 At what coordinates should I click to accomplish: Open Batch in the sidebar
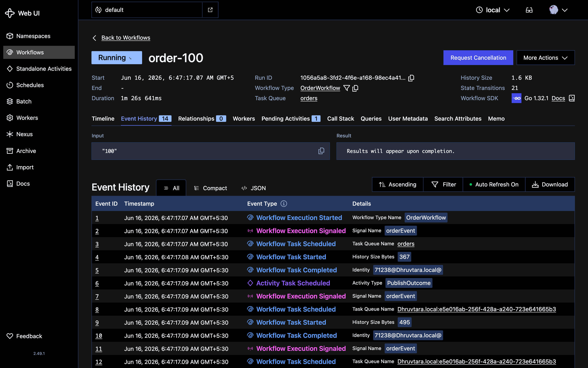(39, 101)
